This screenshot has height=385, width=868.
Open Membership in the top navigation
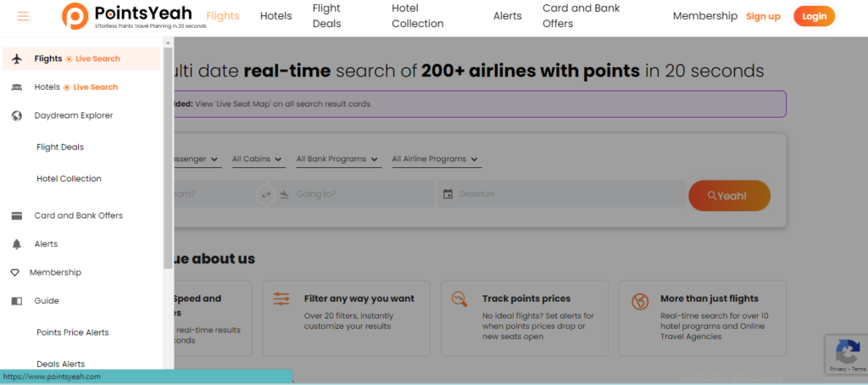pos(705,16)
